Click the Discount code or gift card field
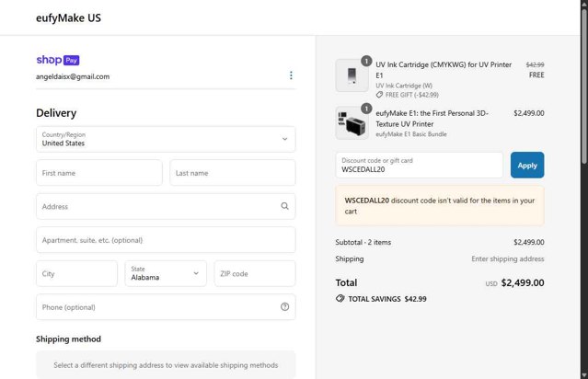This screenshot has height=379, width=588. (x=420, y=165)
